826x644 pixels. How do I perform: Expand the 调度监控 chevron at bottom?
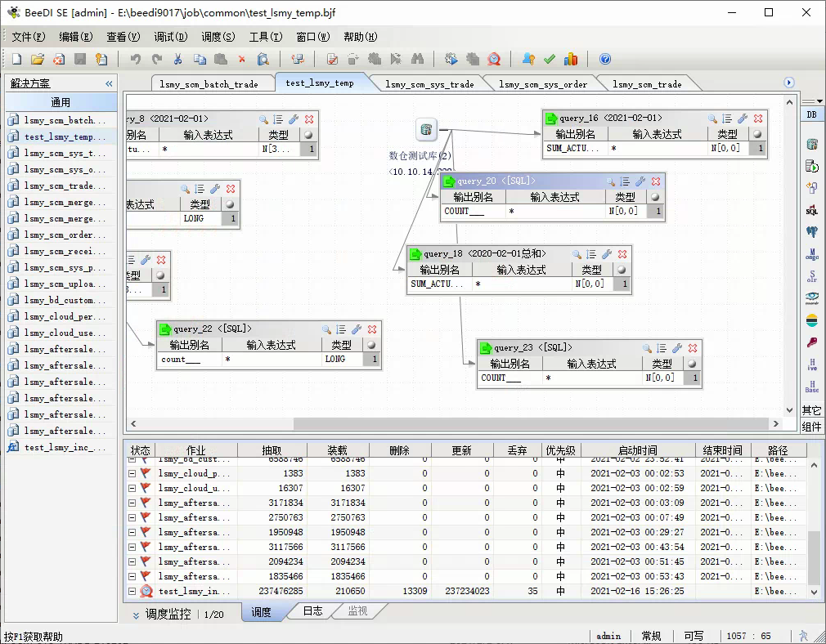(136, 615)
